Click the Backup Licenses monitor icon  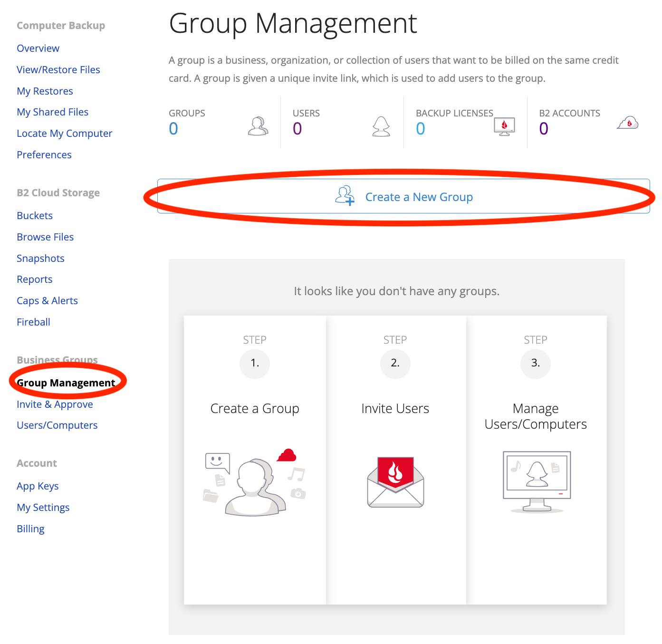(x=504, y=127)
